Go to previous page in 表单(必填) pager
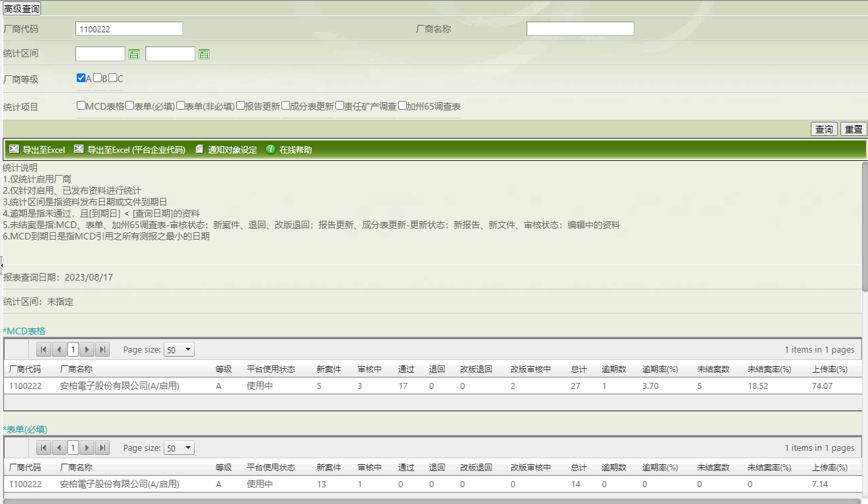This screenshot has width=868, height=504. pyautogui.click(x=59, y=447)
